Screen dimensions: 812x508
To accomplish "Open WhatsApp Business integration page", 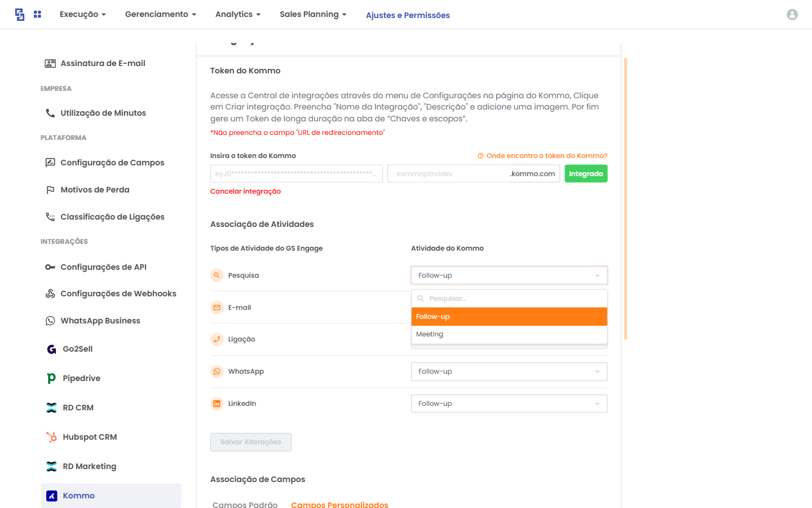I will [100, 321].
